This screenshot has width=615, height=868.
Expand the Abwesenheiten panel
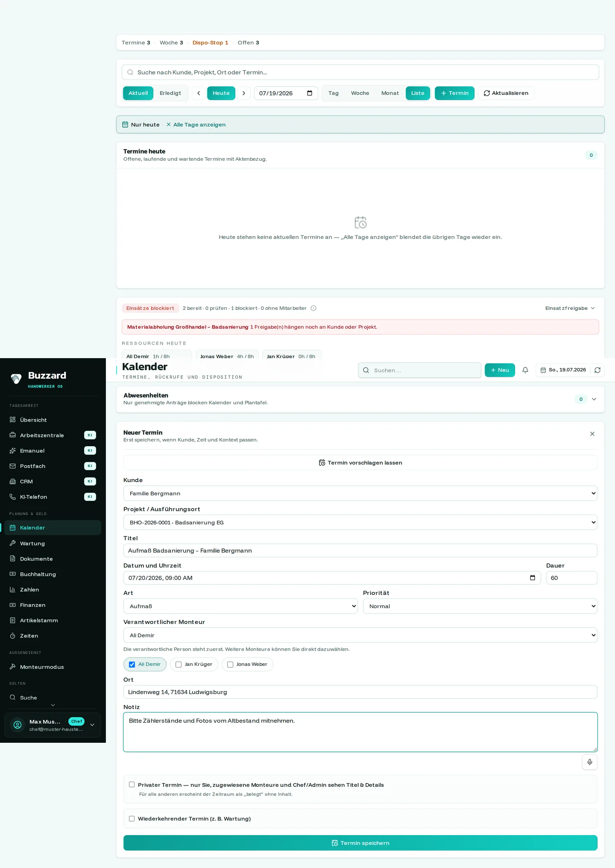pos(594,399)
